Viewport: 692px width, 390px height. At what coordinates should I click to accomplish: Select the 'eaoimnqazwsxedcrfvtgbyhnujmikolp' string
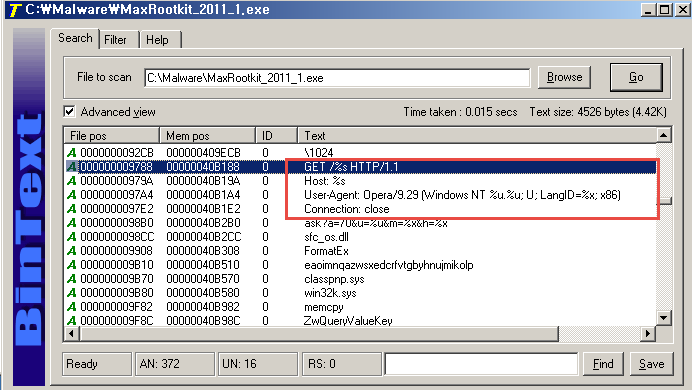point(388,265)
